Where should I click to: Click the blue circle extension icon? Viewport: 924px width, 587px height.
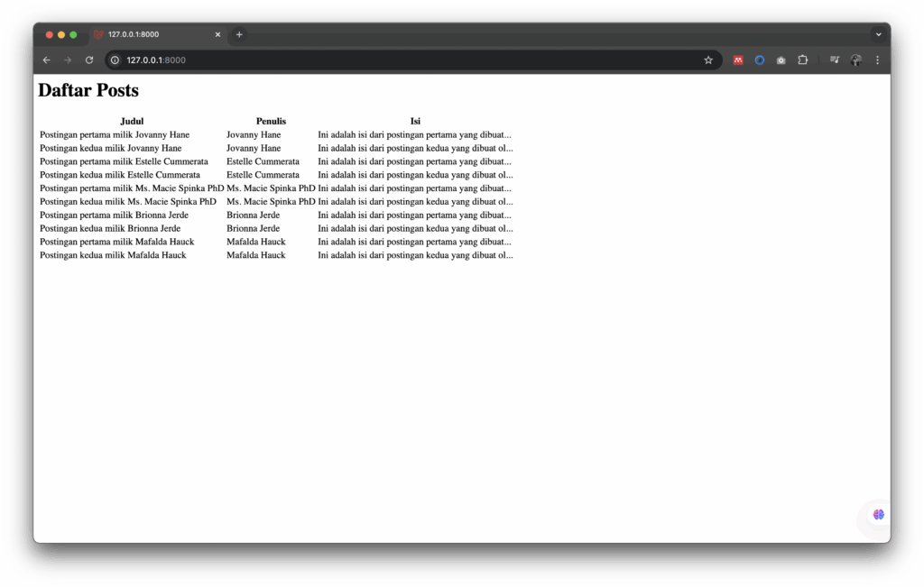(x=759, y=60)
